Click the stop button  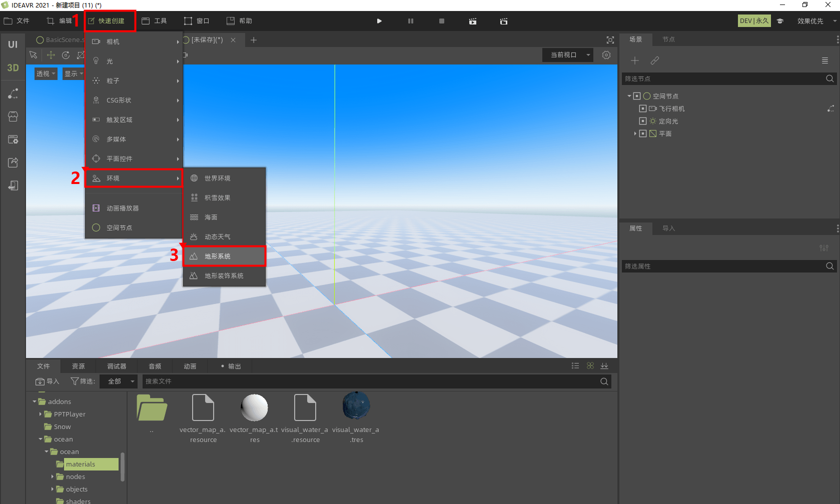[442, 21]
